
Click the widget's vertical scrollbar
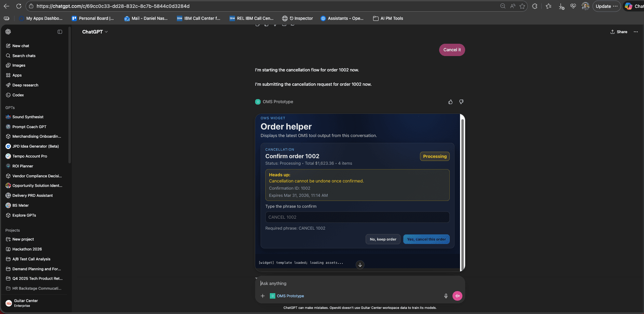click(x=462, y=191)
